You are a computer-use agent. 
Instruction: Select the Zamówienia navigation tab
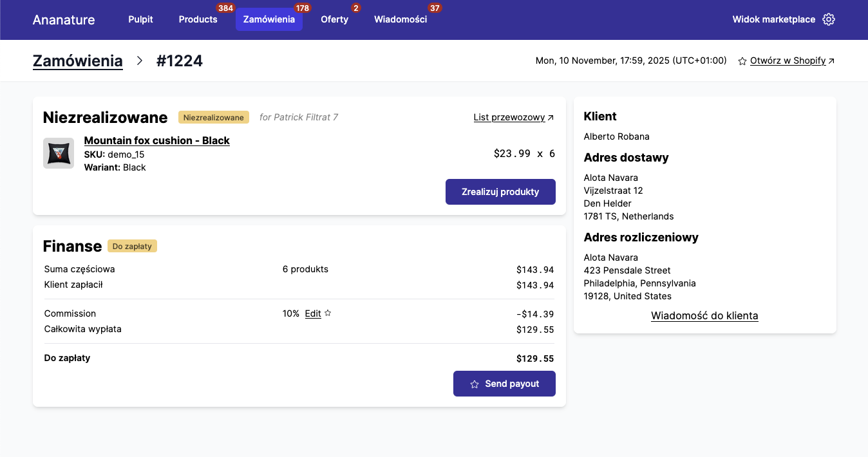[x=269, y=19]
